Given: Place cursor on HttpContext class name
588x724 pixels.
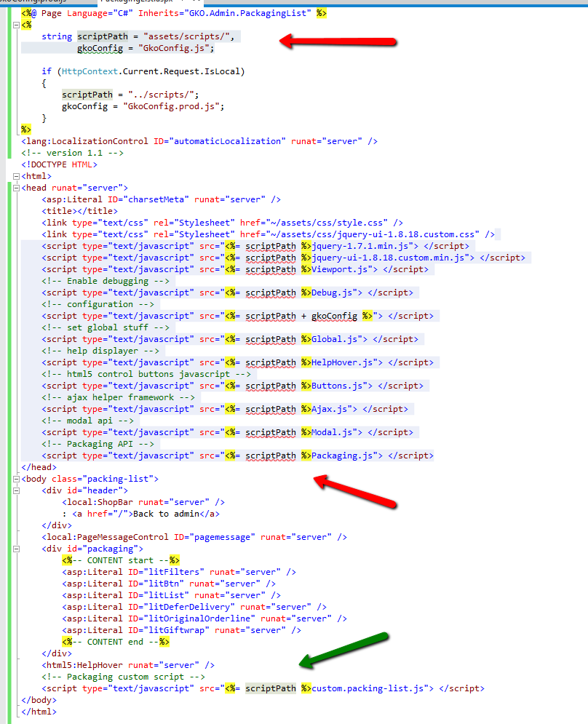Looking at the screenshot, I should click(90, 71).
